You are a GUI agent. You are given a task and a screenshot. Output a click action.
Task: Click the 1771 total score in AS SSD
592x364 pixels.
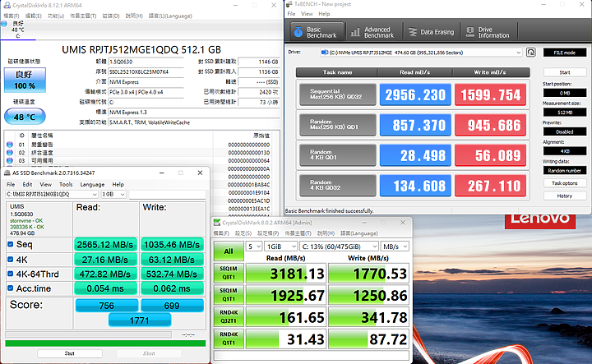click(140, 320)
